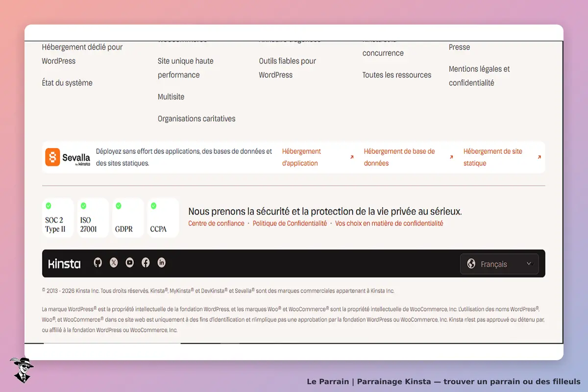Open Kinsta's GitHub page icon
The height and width of the screenshot is (392, 588).
coord(98,263)
